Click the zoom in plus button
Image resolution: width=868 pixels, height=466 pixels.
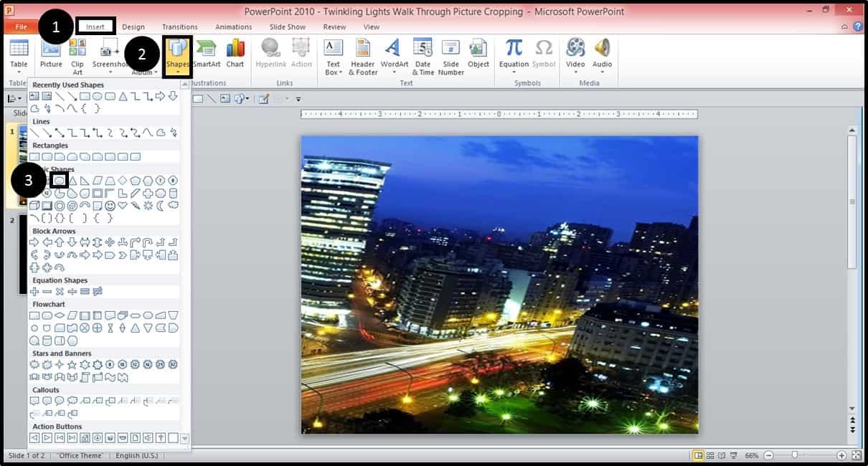pyautogui.click(x=841, y=455)
